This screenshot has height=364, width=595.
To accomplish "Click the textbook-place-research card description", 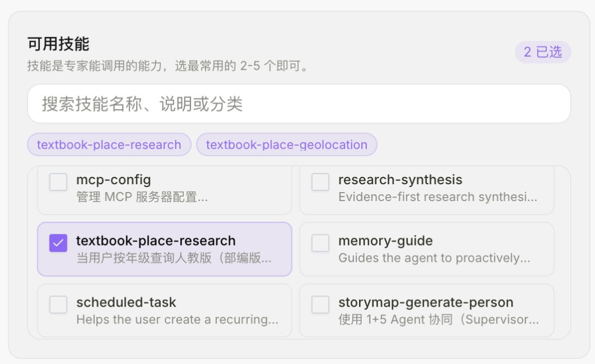I will [174, 258].
